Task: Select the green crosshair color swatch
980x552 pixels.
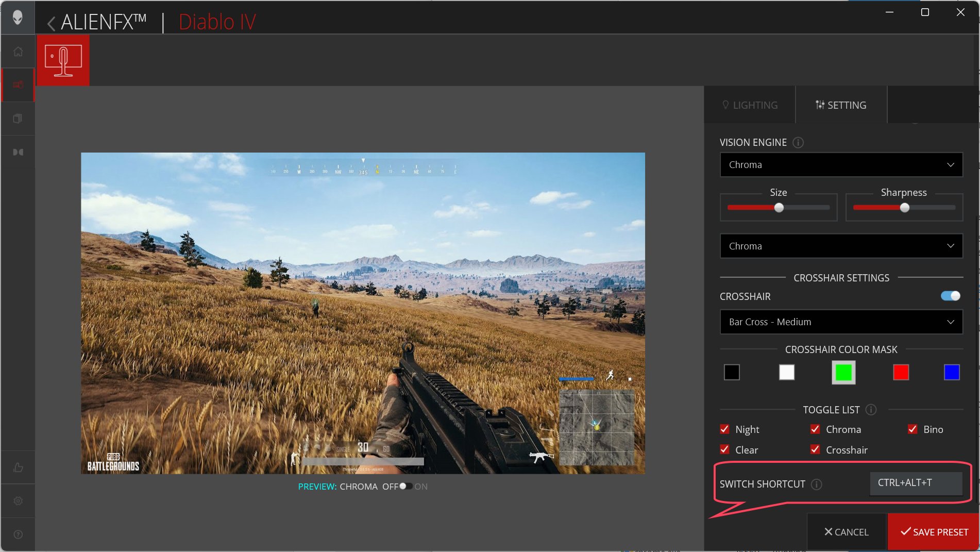Action: point(843,372)
